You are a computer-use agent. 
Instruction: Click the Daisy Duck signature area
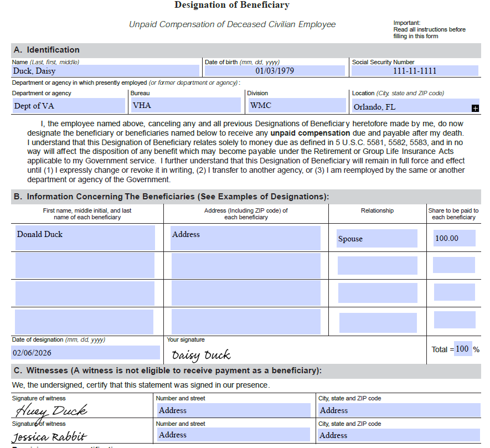(201, 355)
